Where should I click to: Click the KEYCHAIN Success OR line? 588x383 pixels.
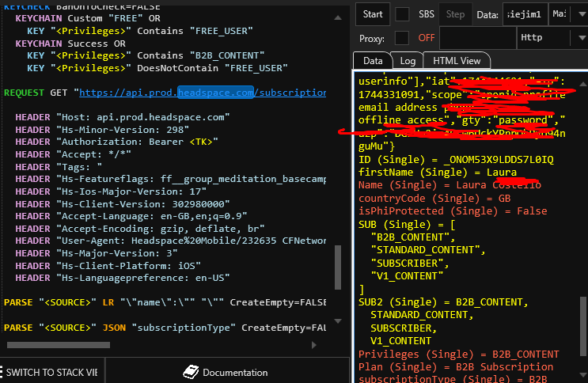click(x=70, y=44)
